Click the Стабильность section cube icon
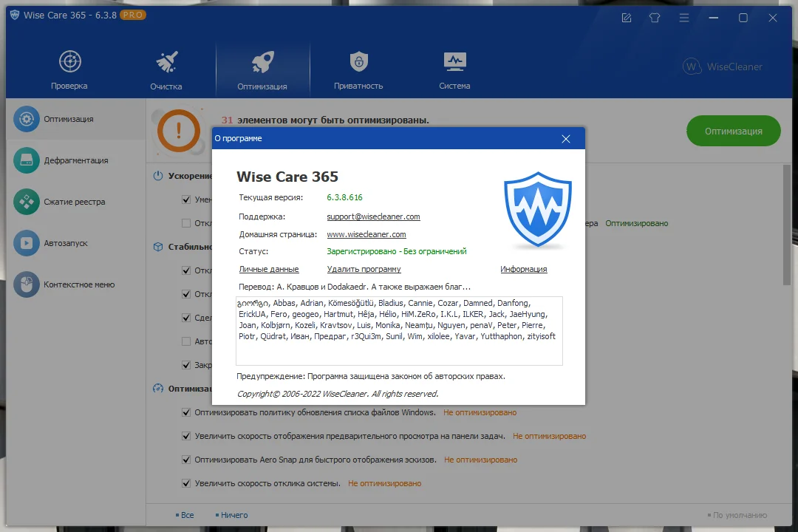The image size is (798, 532). (158, 246)
